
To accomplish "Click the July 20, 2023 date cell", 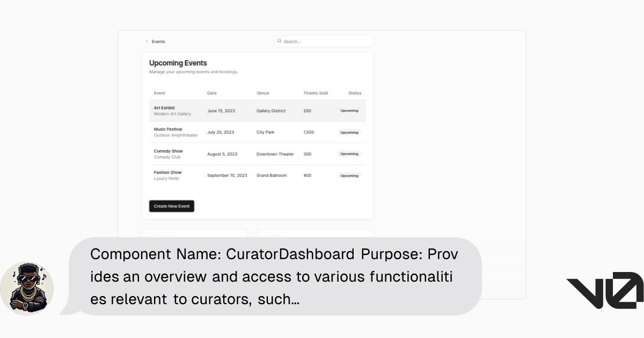I will [221, 132].
